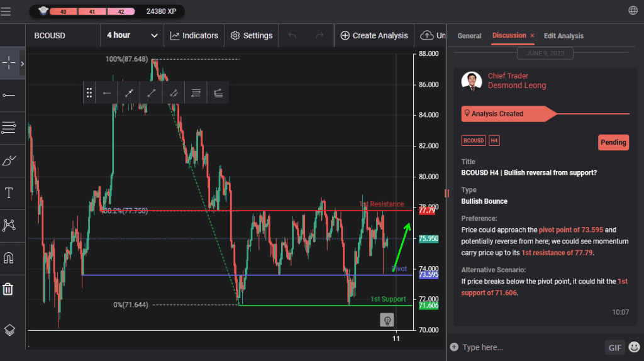Click the JUNE 9, 2023 date label
644x361 pixels.
[545, 53]
